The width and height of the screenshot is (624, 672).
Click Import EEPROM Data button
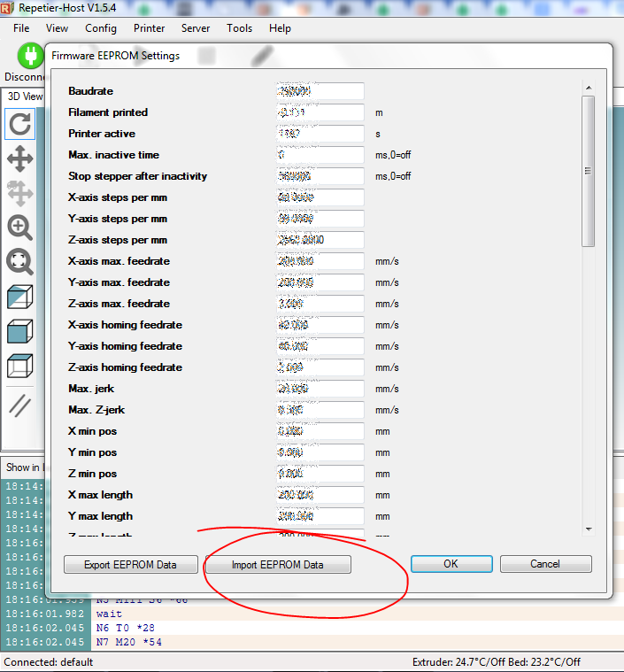[x=278, y=564]
